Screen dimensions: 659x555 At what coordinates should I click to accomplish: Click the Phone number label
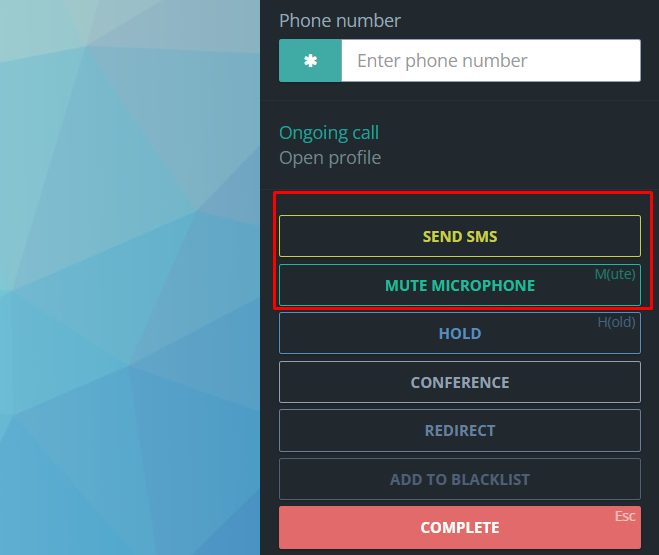tap(339, 21)
